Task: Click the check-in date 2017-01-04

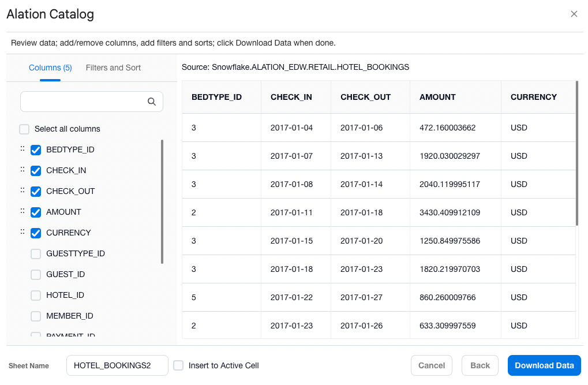Action: tap(291, 128)
